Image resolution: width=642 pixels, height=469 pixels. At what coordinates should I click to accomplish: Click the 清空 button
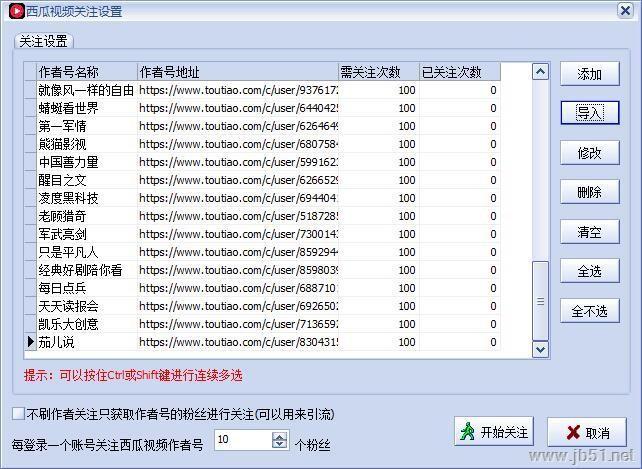[590, 232]
